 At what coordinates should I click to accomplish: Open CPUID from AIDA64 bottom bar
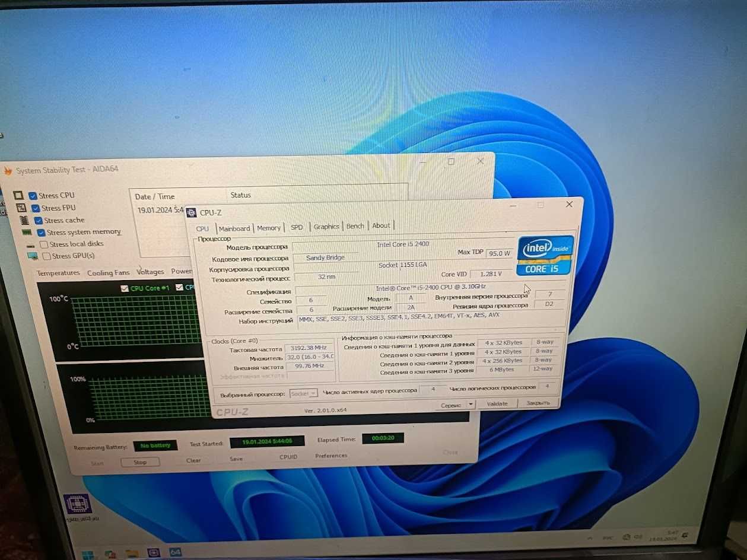[288, 457]
